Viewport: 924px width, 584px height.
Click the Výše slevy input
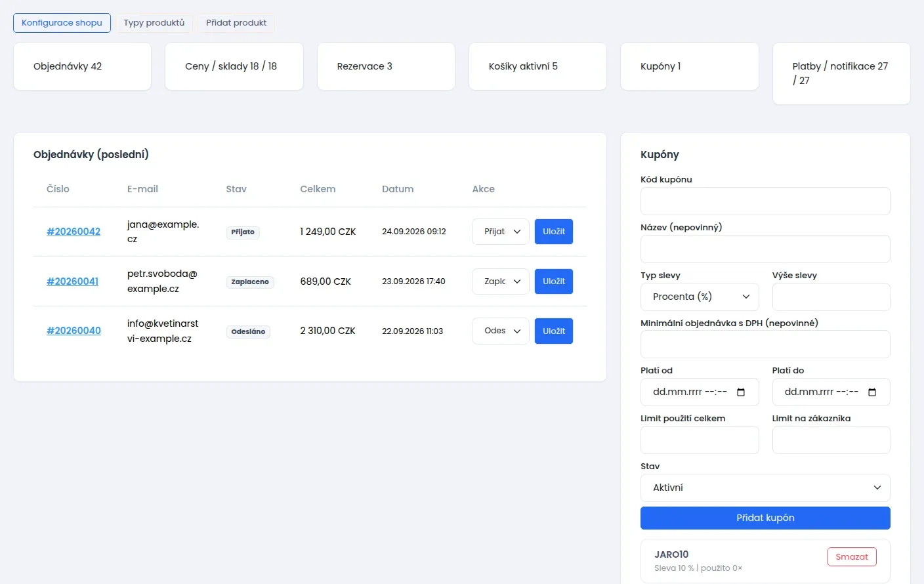click(831, 297)
